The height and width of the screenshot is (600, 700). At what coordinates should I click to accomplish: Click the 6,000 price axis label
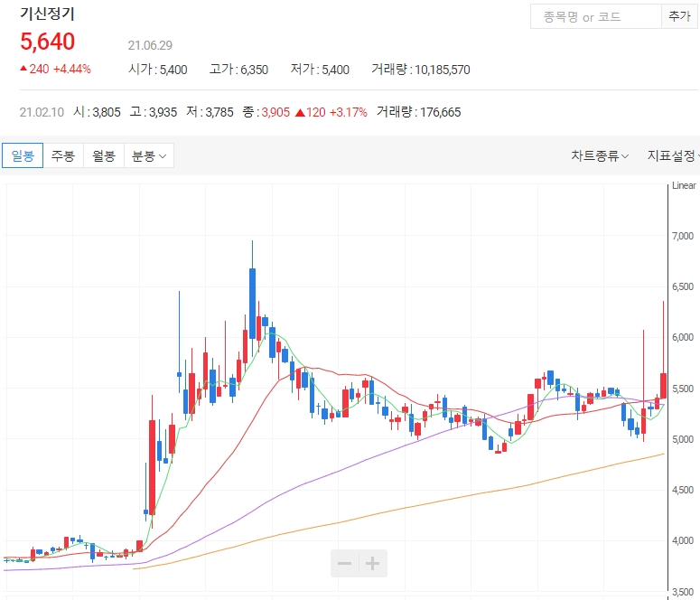(x=683, y=338)
